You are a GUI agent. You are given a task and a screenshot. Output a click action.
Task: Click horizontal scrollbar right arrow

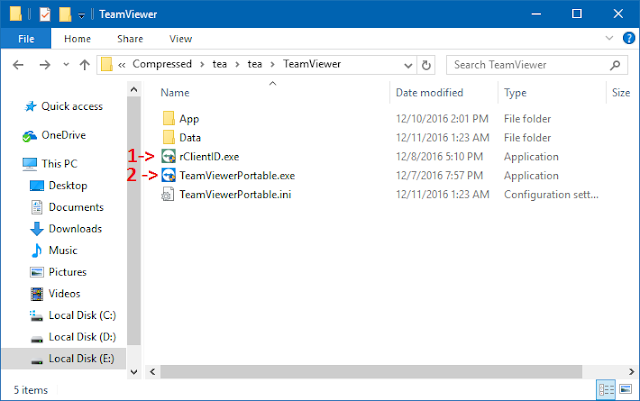coord(631,372)
